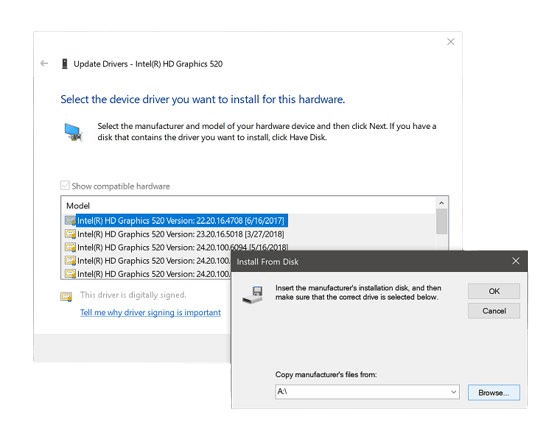Viewport: 560px width, 445px height.
Task: Click the driver icon of the 22.20.16.4708 entry
Action: tap(70, 220)
